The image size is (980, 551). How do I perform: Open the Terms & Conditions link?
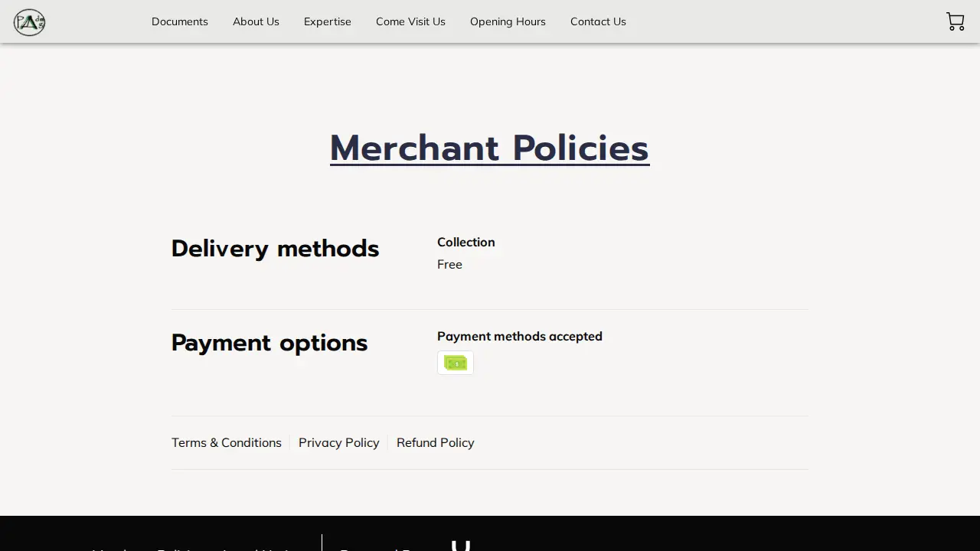227,442
